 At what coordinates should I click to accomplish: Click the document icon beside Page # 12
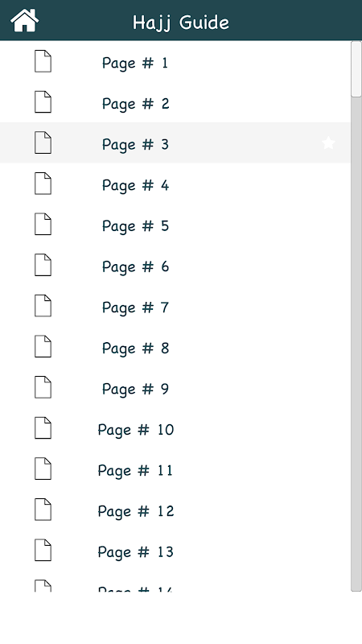[x=43, y=510]
